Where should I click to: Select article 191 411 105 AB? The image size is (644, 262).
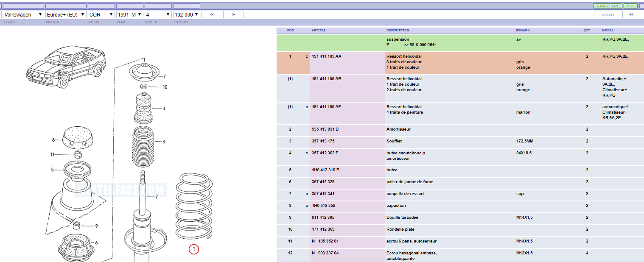click(x=326, y=78)
